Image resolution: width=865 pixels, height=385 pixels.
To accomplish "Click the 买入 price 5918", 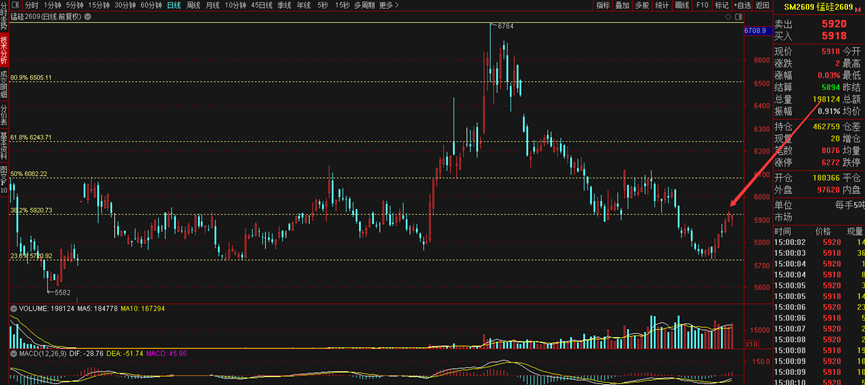I will [x=834, y=36].
